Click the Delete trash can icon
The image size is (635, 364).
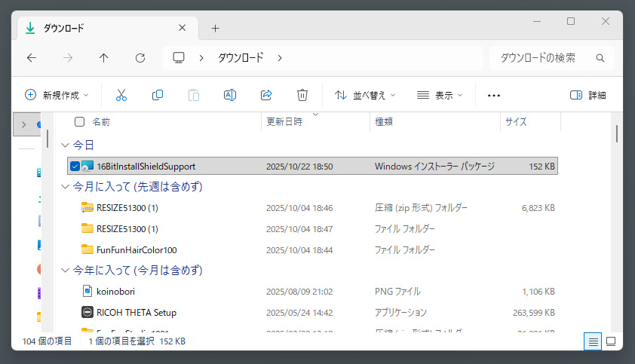[302, 95]
